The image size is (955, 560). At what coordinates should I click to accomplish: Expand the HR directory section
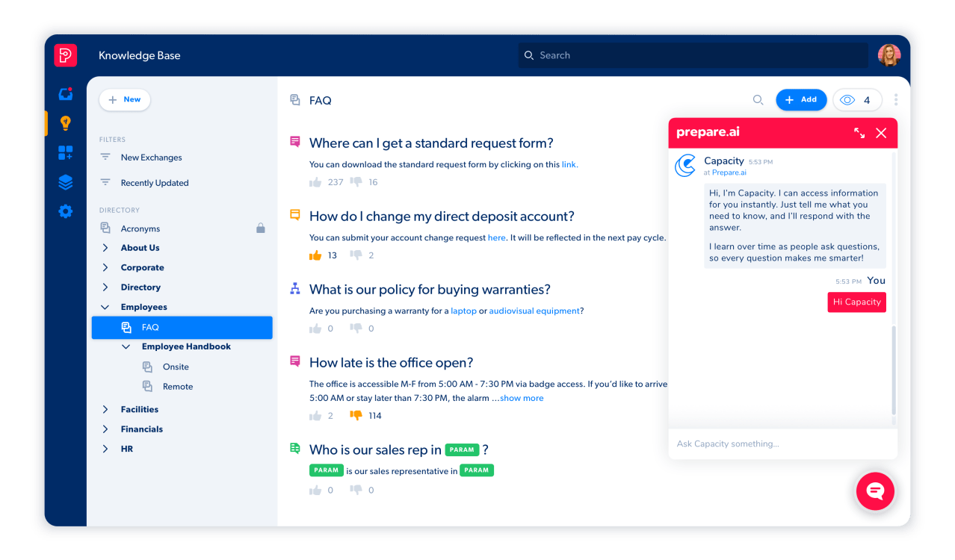(105, 449)
